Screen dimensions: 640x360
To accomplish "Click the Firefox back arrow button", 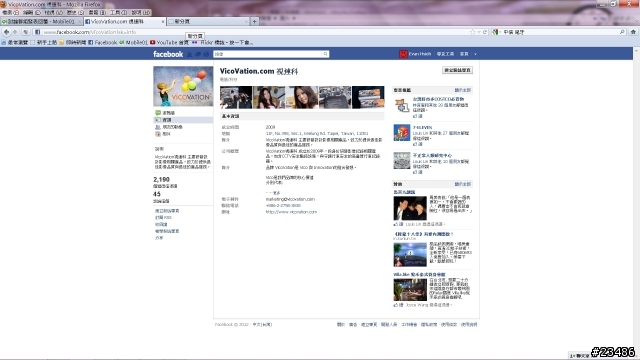I will (6, 32).
